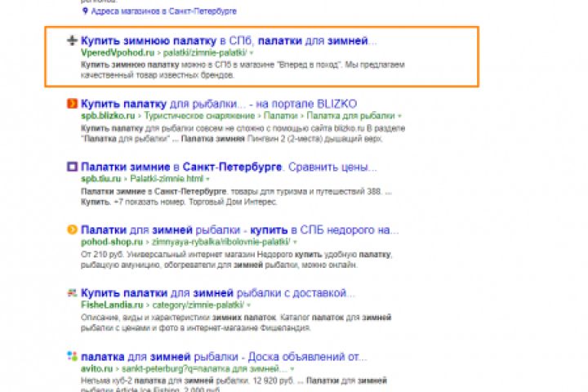This screenshot has width=588, height=392.
Task: Open result 'палатка для зимней рыбалки - Доска объявлений'
Action: coord(224,356)
